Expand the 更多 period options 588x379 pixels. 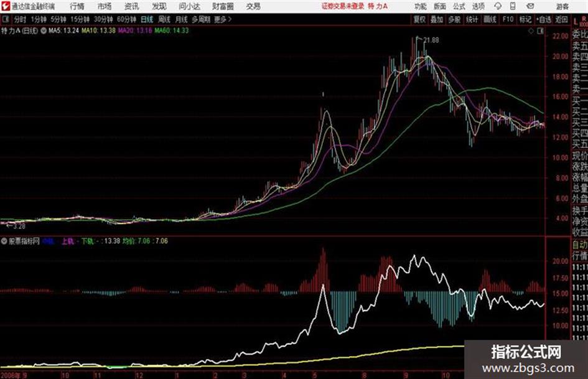click(223, 19)
